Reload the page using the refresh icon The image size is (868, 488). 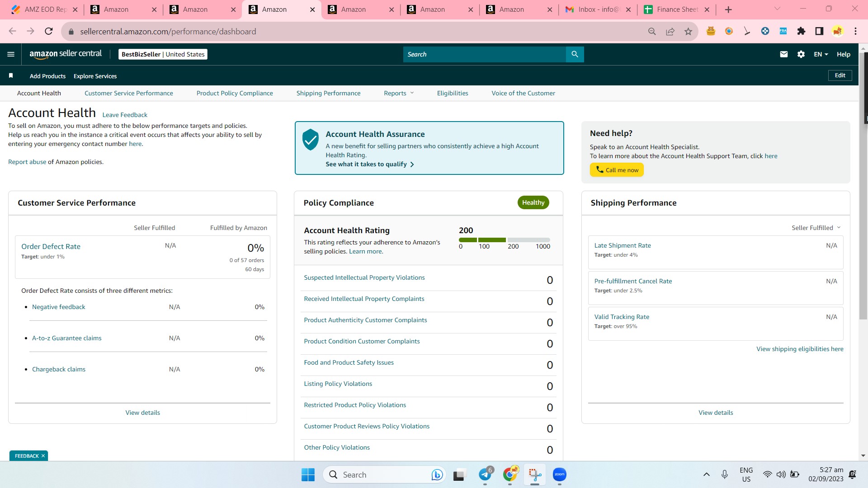[x=49, y=31]
